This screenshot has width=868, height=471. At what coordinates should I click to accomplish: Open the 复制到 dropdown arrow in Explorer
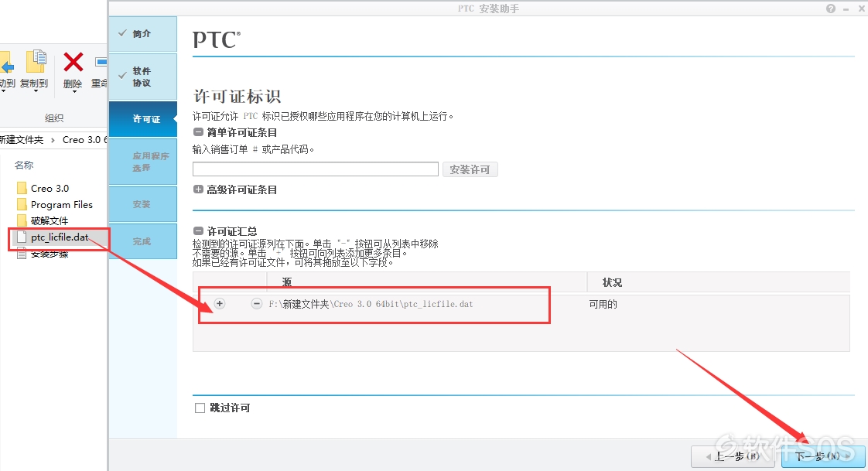36,91
